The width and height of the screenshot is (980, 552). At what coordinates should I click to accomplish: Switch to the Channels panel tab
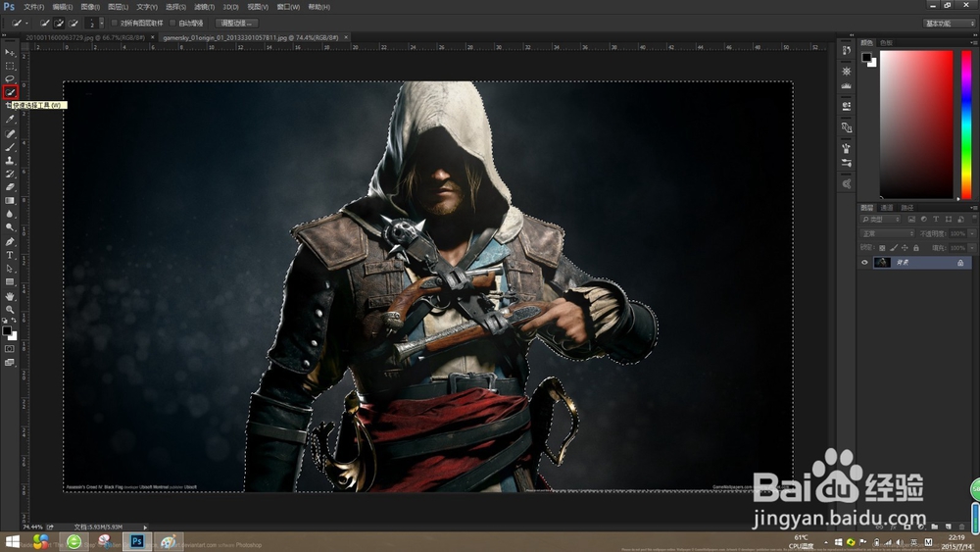click(x=887, y=208)
